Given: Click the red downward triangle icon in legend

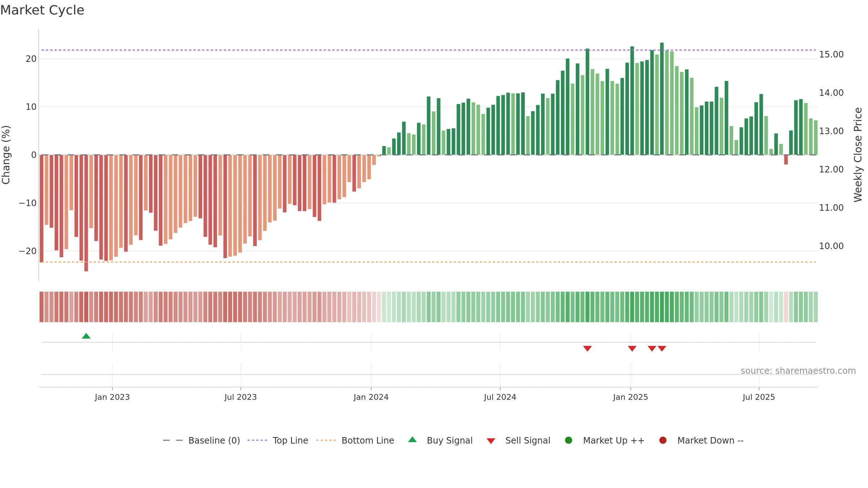Looking at the screenshot, I should (x=491, y=441).
